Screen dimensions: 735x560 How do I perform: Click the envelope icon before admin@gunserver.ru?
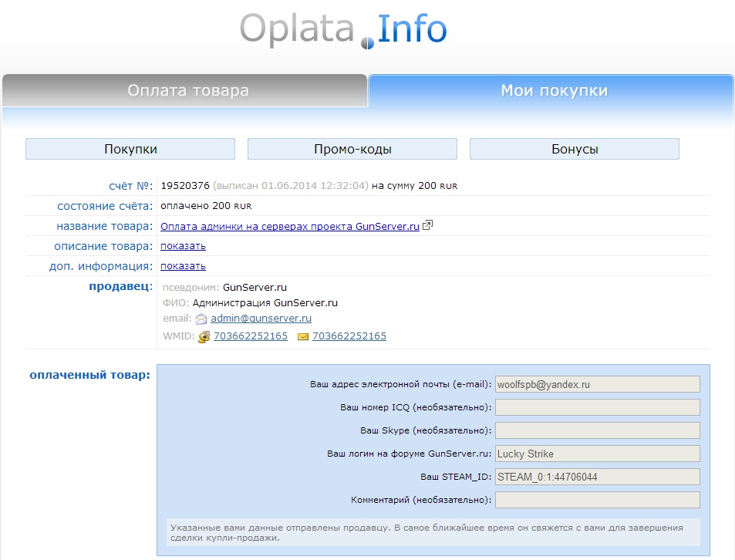201,319
